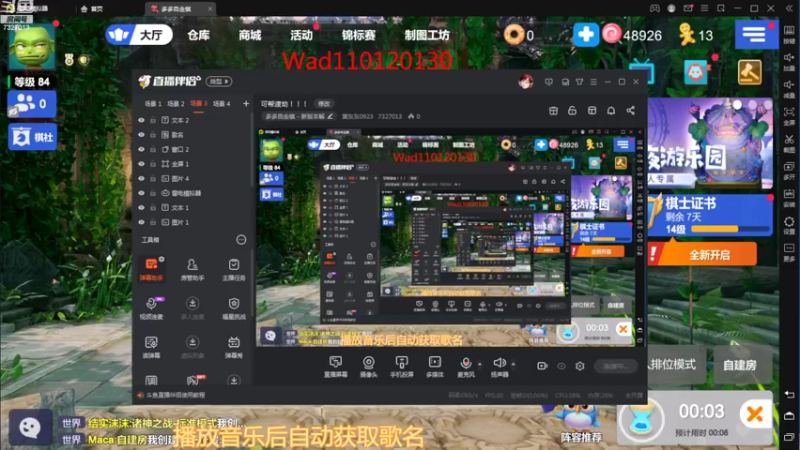The width and height of the screenshot is (800, 450).
Task: Hide the 图片 4 source layer
Action: 141,179
